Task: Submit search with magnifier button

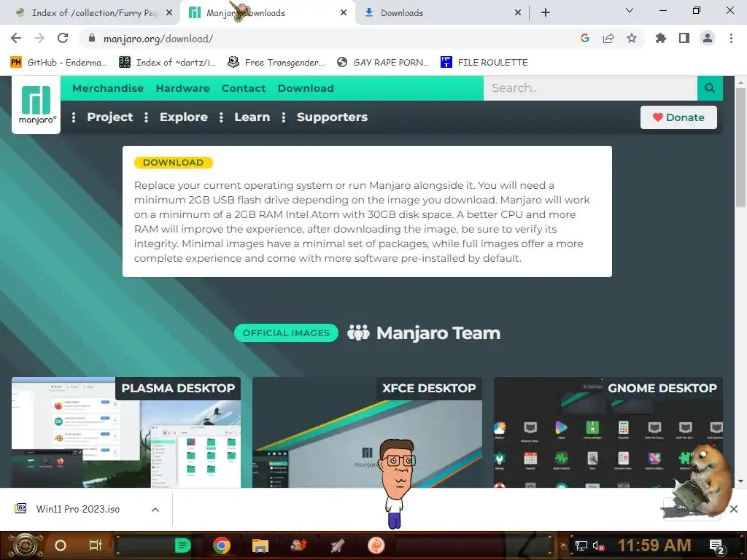Action: [710, 88]
